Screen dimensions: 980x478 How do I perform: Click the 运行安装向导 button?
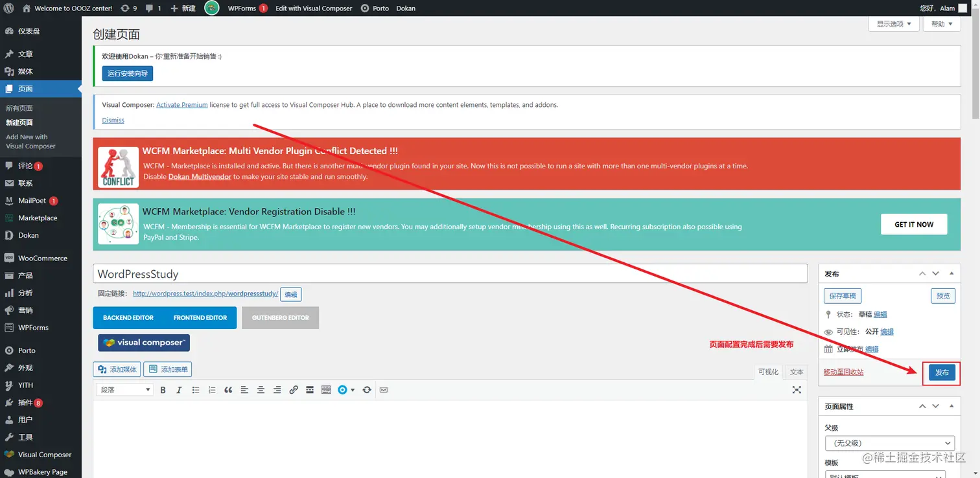point(128,73)
